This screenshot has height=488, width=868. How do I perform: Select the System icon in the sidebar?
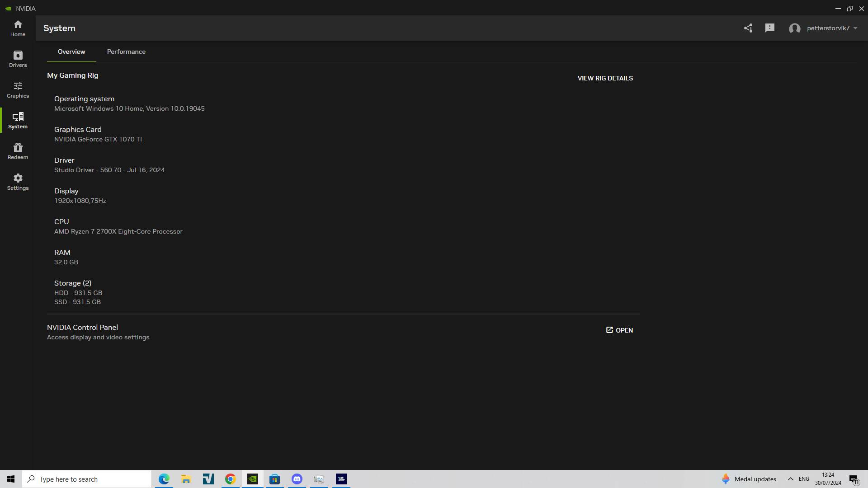(x=18, y=120)
